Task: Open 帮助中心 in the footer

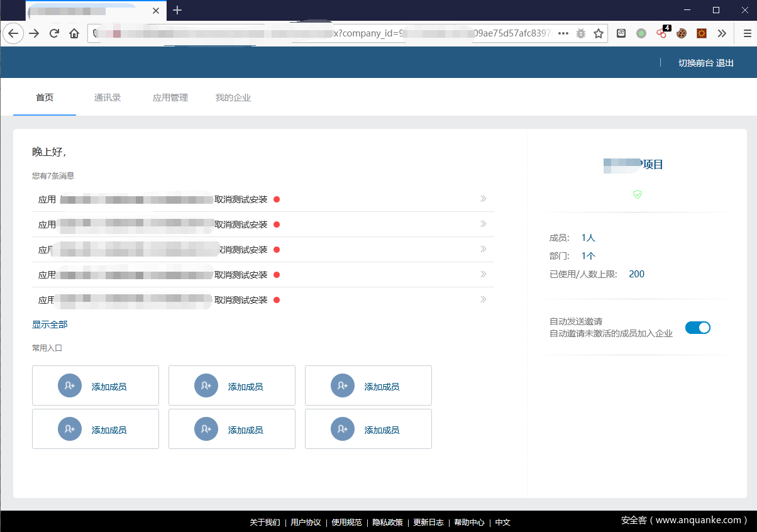Action: pyautogui.click(x=469, y=522)
